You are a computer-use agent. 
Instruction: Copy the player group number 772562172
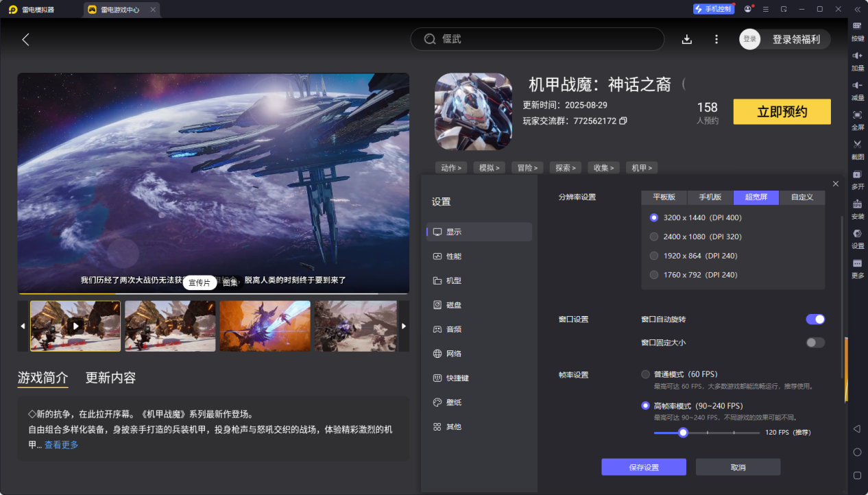pos(623,121)
